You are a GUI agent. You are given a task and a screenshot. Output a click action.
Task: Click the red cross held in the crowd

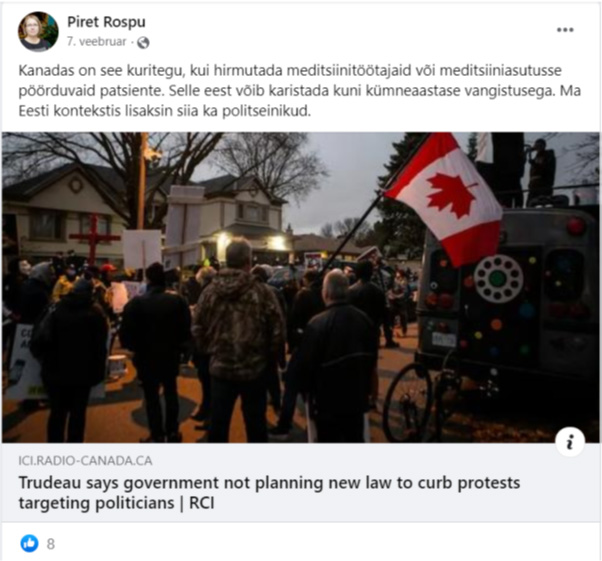[94, 239]
